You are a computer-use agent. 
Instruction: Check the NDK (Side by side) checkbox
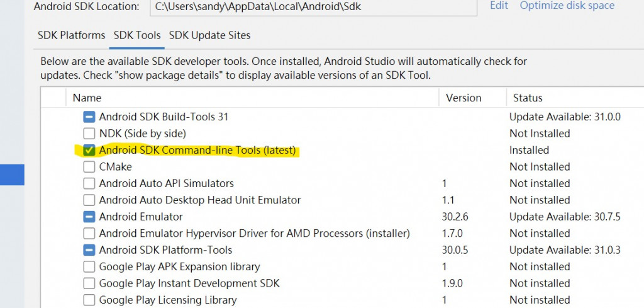click(x=89, y=134)
